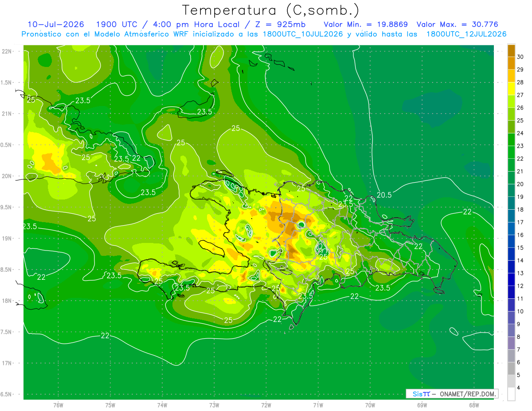Screen dimensions: 532x411
Task: Click the "76W" longitude axis label
Action: pos(58,405)
